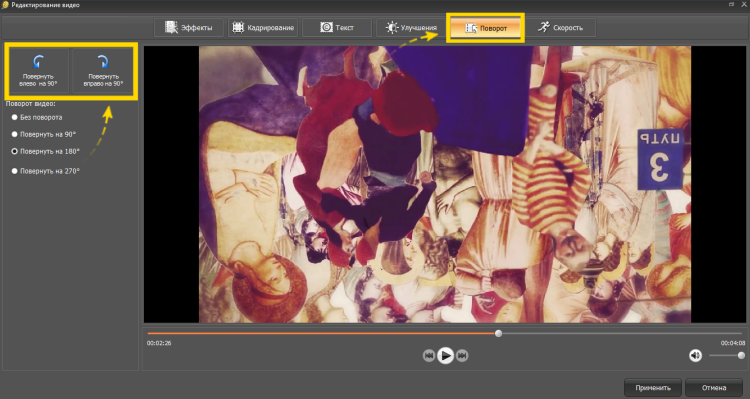Close the Редактирование видео window
Viewport: 750px width, 399px height.
[x=744, y=4]
